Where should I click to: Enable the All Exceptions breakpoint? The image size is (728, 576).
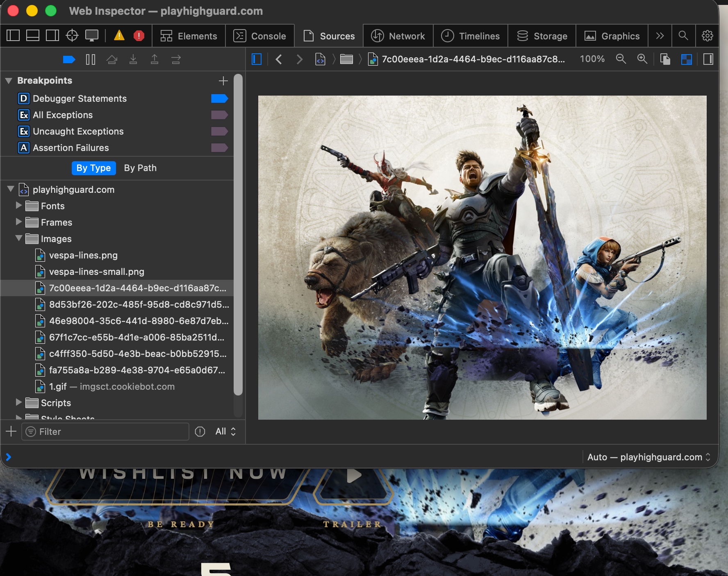219,115
